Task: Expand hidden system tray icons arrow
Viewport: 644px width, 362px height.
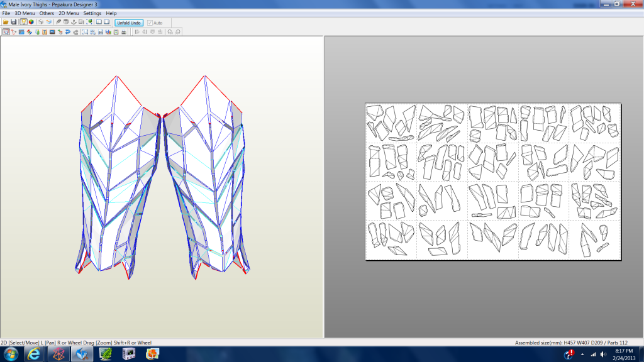Action: coord(582,354)
